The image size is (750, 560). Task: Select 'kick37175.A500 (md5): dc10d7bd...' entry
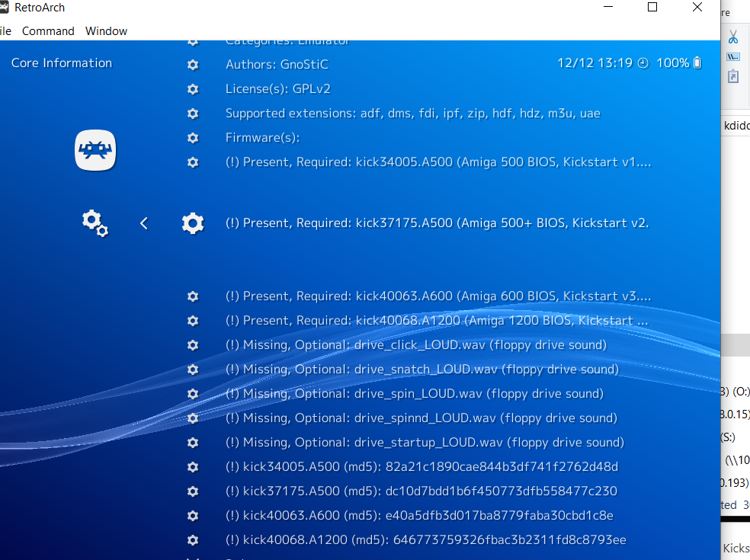pos(421,491)
